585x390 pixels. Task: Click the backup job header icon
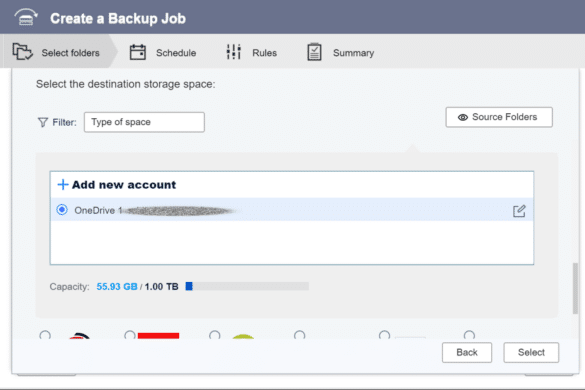(25, 17)
